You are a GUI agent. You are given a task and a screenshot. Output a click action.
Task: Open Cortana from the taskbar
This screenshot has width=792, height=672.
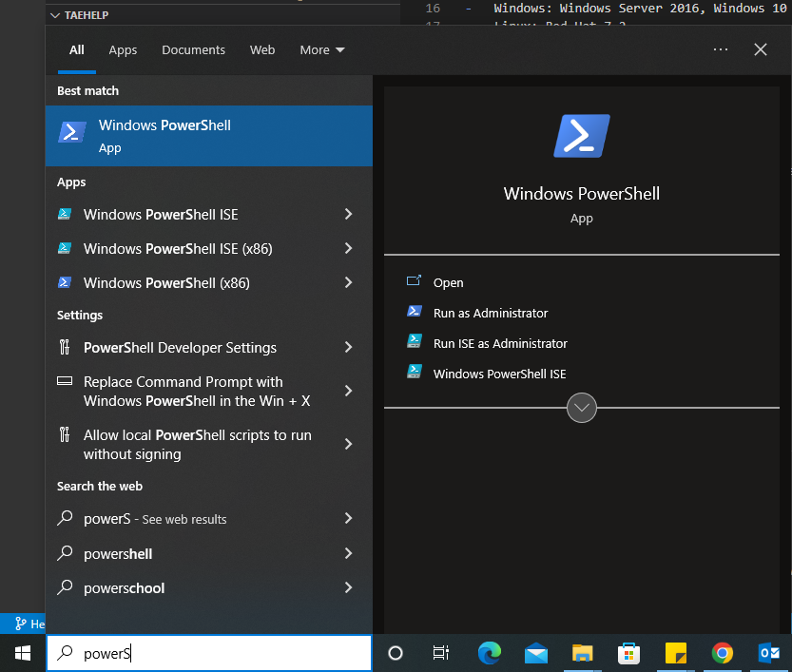tap(396, 653)
